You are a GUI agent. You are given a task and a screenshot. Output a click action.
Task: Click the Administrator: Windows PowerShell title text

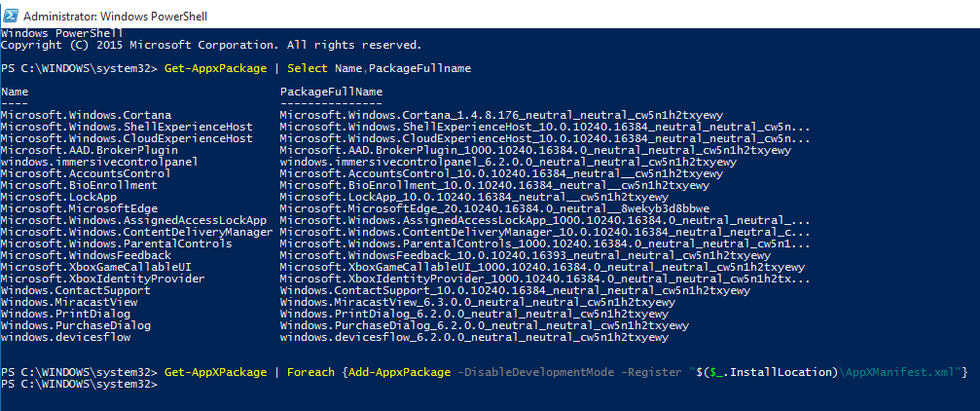(116, 17)
